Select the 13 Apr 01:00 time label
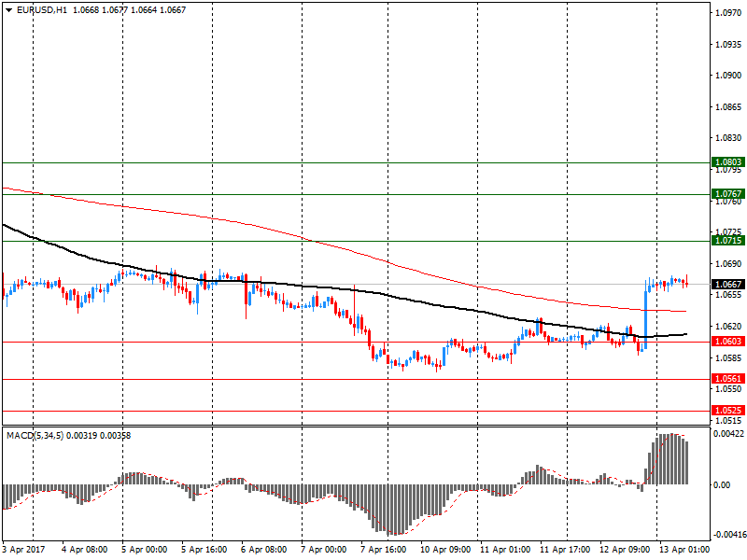Viewport: 747px width, 560px height. click(x=684, y=549)
